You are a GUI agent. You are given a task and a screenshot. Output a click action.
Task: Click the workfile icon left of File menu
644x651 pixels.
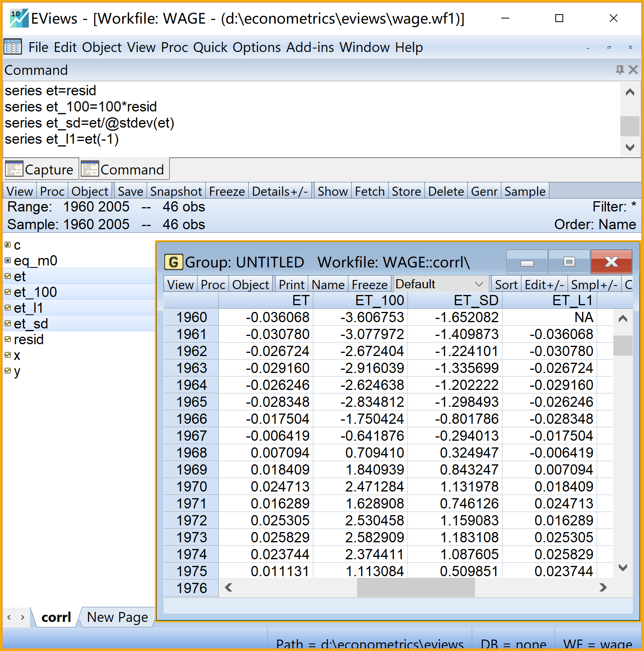[13, 47]
